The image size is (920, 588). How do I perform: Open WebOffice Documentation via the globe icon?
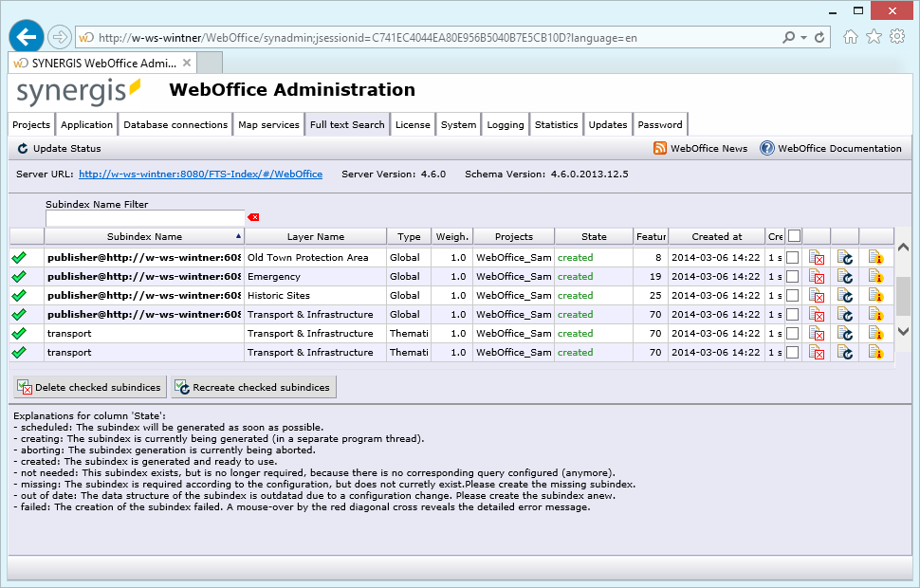point(765,148)
